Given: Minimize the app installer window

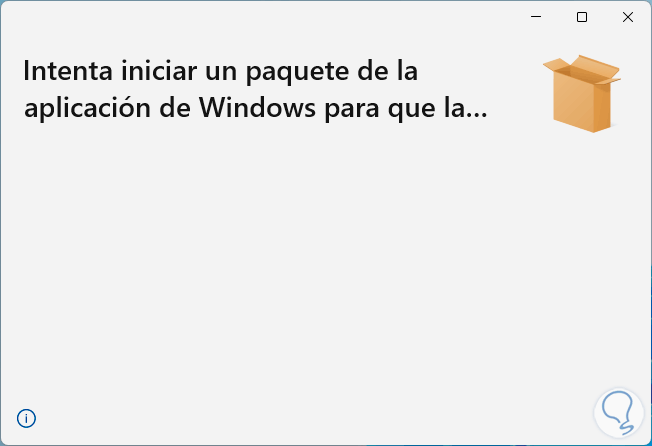Looking at the screenshot, I should (536, 17).
